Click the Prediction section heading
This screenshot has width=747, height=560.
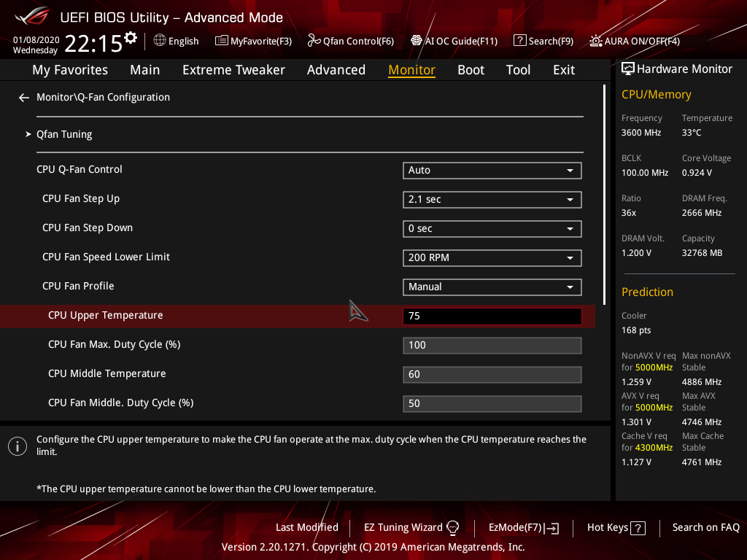pos(647,292)
